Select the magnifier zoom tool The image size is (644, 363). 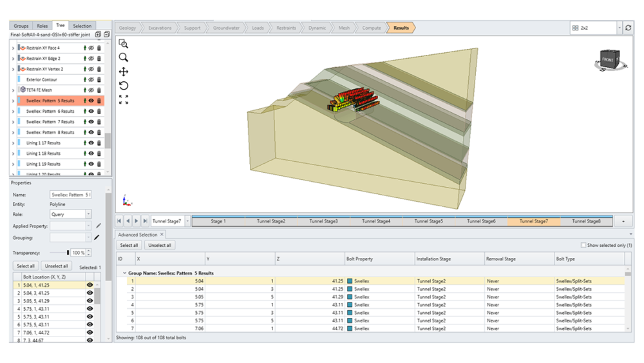click(123, 57)
